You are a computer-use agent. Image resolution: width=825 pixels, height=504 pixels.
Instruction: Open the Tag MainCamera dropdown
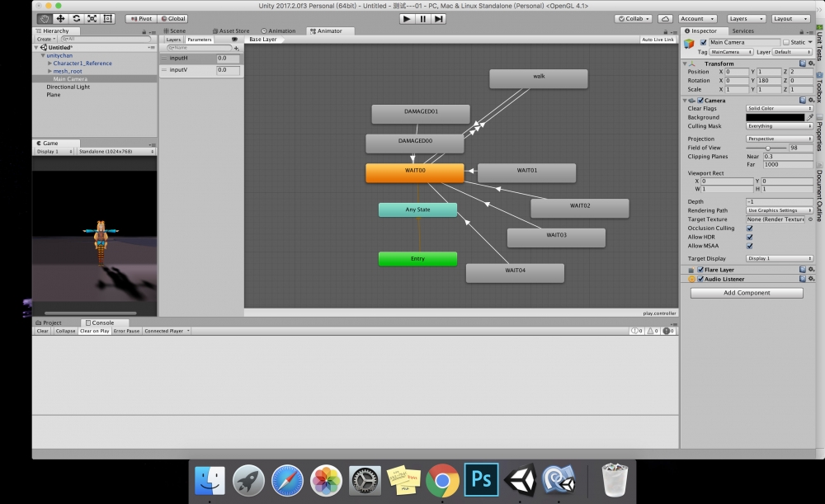pos(731,52)
